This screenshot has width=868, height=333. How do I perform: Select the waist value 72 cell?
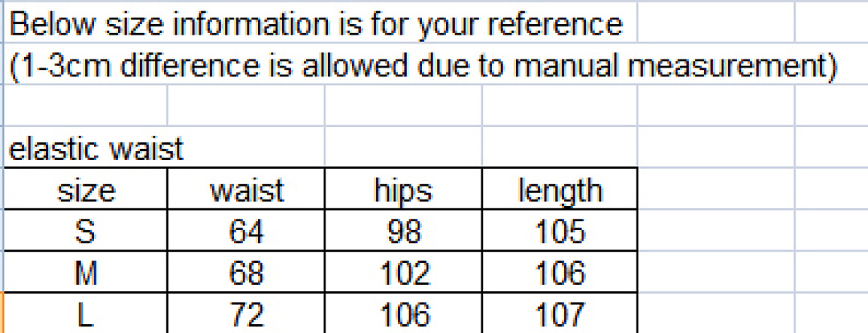246,313
